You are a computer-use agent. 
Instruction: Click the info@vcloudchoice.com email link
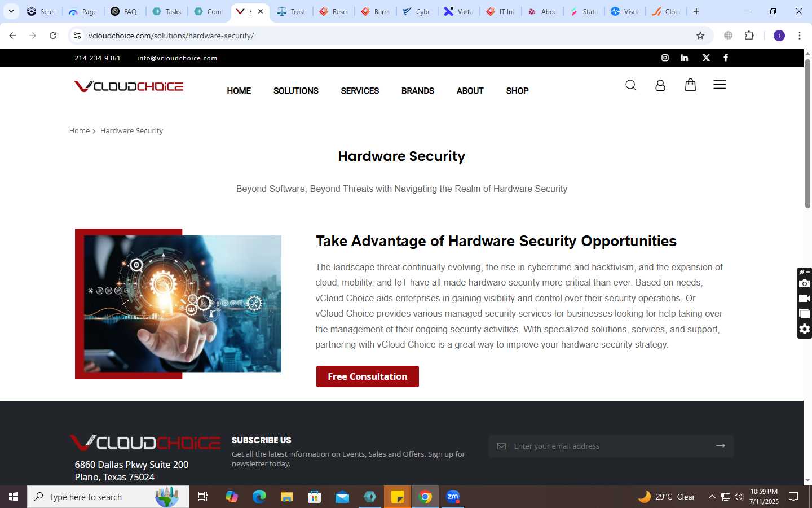(x=177, y=58)
